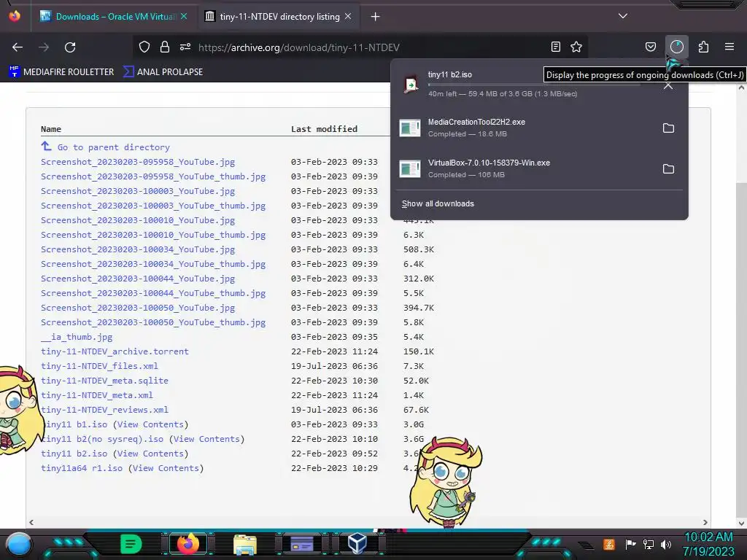Click the 03-Feb-2023 09:35 modified date
The image size is (747, 560).
coord(334,337)
